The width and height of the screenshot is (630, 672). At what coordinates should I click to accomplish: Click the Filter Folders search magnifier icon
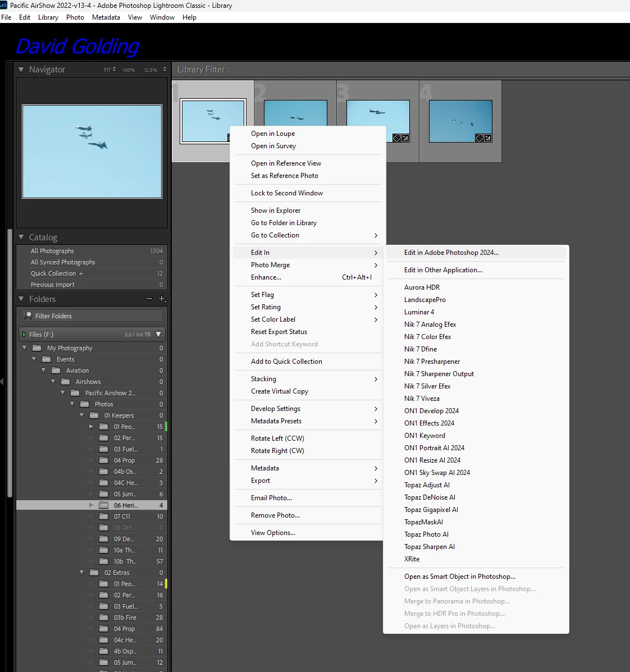pos(28,316)
